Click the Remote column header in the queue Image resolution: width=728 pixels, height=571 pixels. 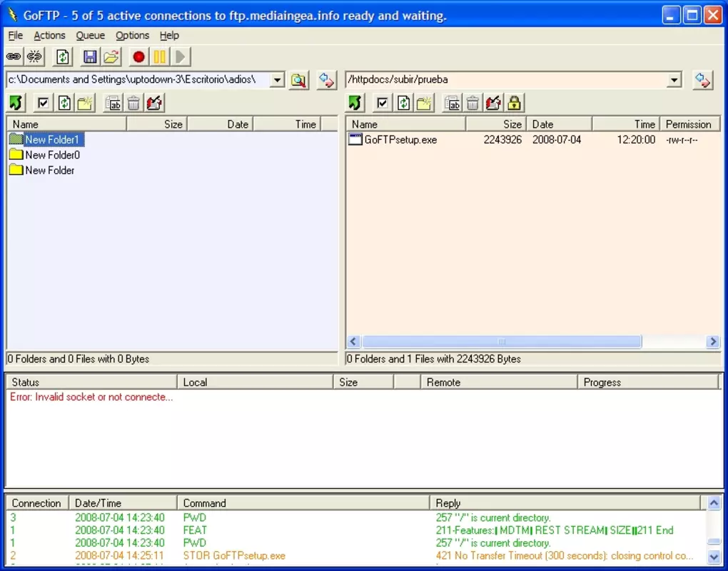click(x=499, y=382)
